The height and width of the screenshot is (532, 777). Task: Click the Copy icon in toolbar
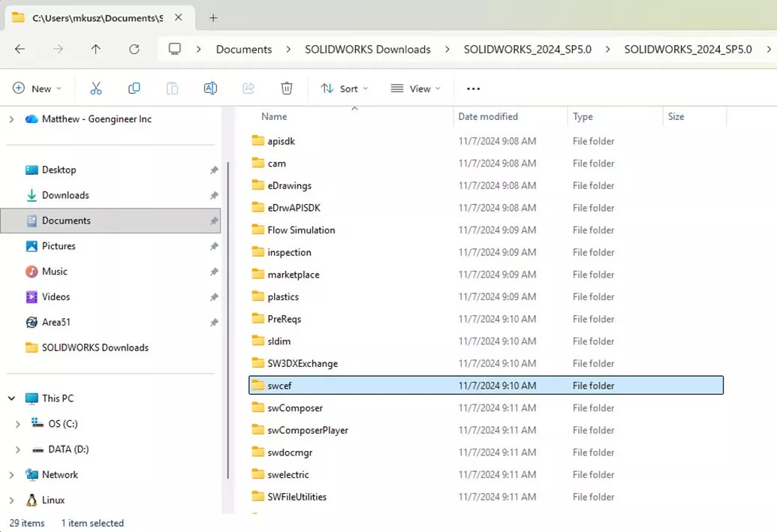(134, 89)
